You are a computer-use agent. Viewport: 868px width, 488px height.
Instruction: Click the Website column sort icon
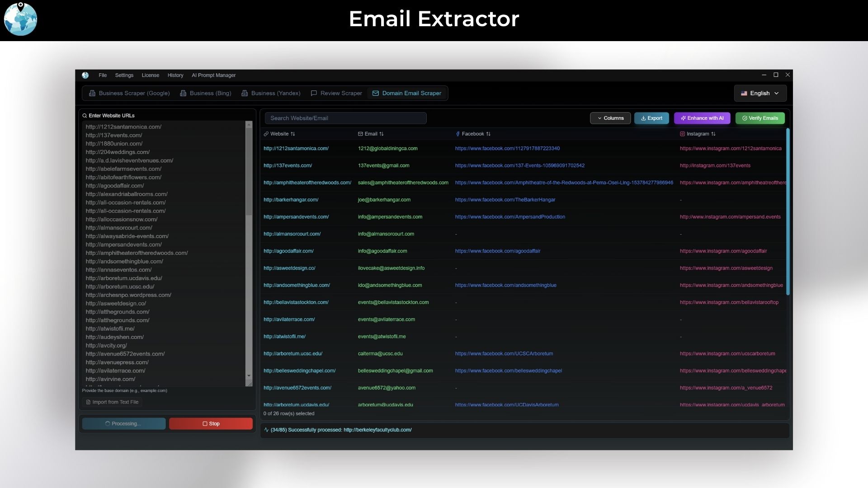click(293, 134)
